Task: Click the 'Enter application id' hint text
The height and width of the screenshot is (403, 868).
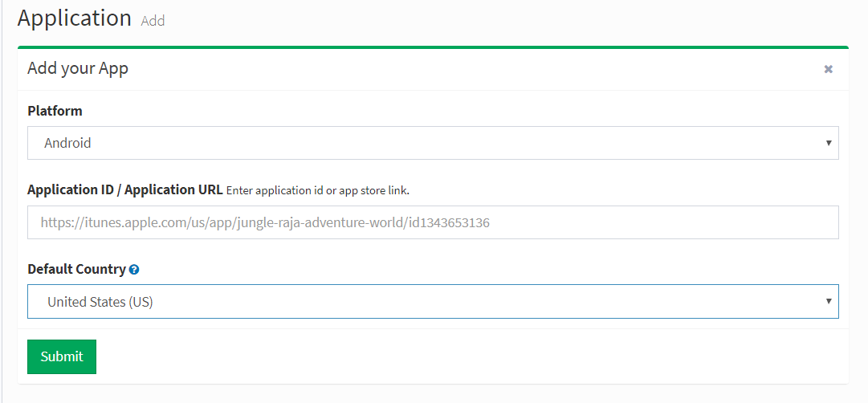Action: click(318, 191)
